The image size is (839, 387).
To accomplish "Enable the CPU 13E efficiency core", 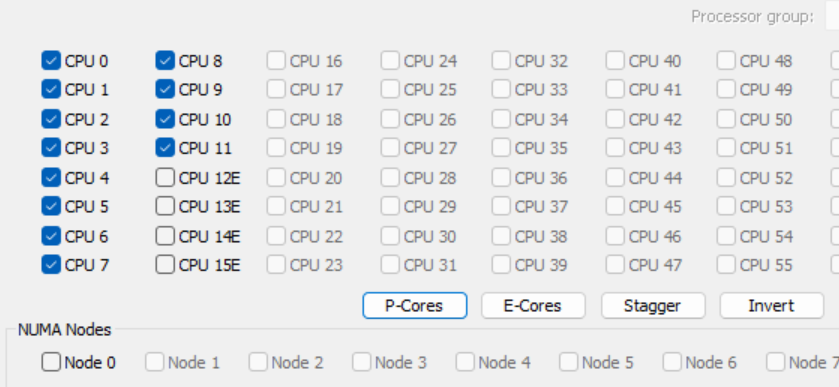I will pyautogui.click(x=165, y=206).
